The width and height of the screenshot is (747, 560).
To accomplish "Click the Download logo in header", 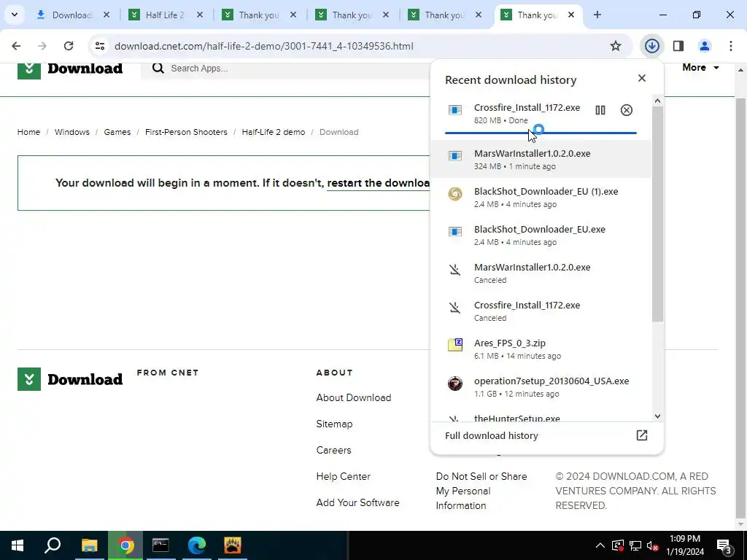I will (70, 69).
